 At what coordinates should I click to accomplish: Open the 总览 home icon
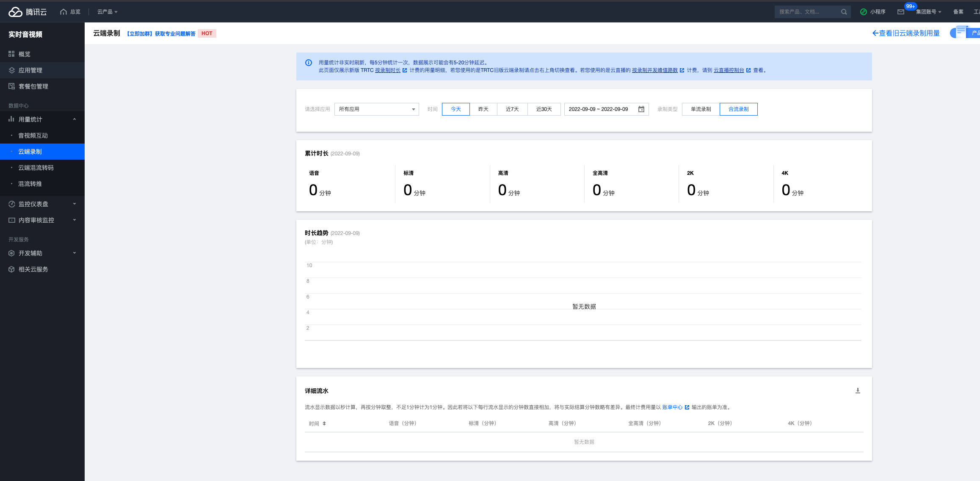[x=63, y=12]
